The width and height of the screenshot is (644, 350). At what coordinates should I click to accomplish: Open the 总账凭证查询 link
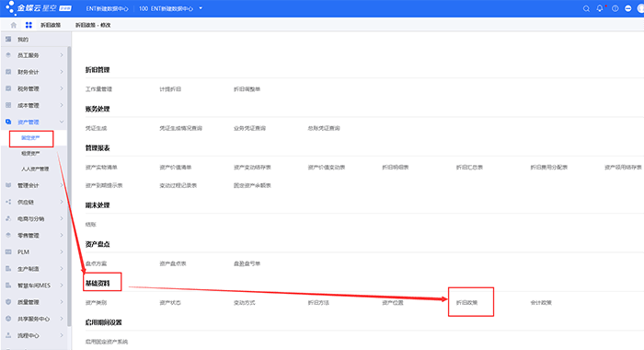click(324, 128)
